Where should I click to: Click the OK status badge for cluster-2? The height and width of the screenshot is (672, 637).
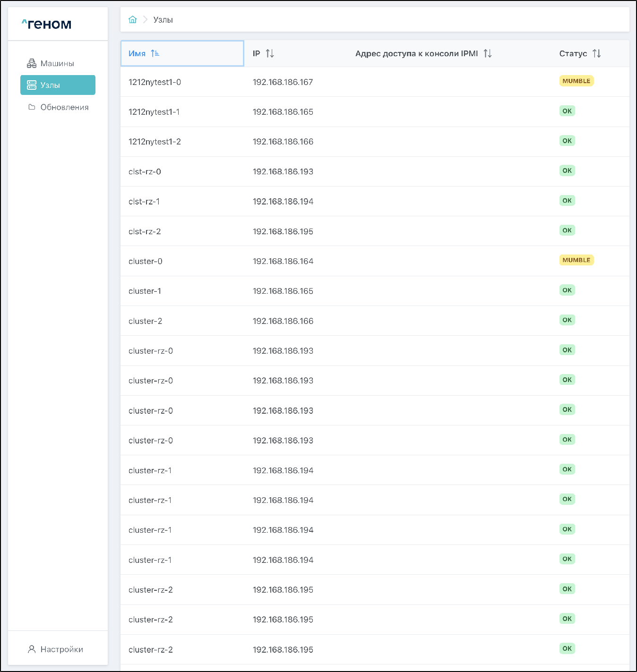click(567, 320)
